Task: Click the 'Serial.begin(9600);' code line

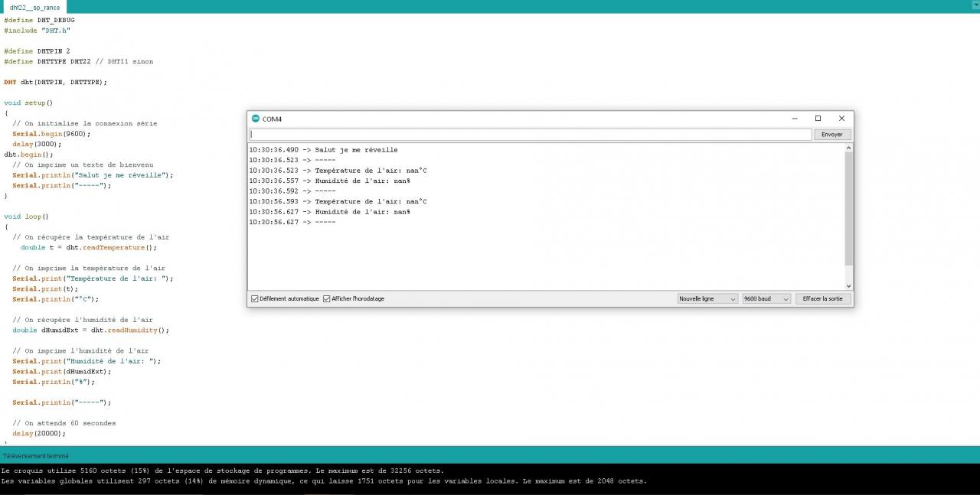Action: pos(51,134)
